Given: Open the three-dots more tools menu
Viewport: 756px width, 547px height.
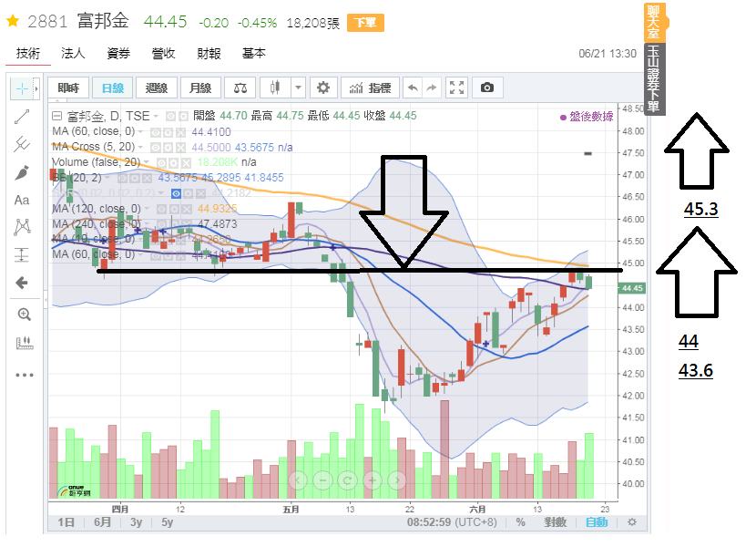Looking at the screenshot, I should pos(25,375).
